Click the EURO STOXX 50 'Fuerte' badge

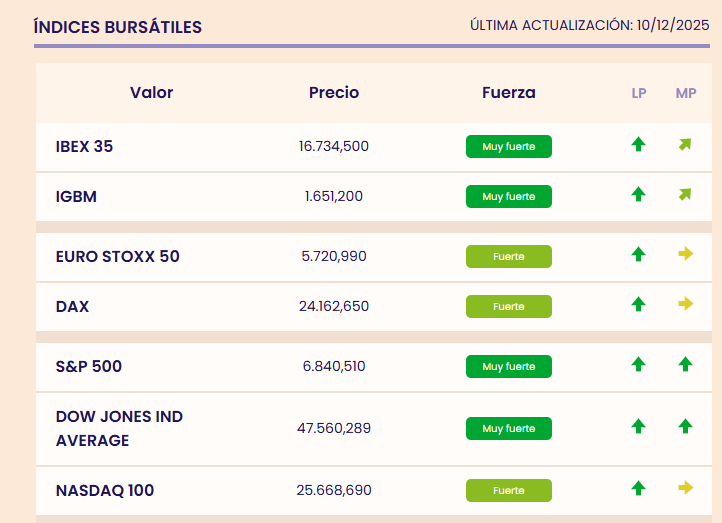click(x=508, y=256)
